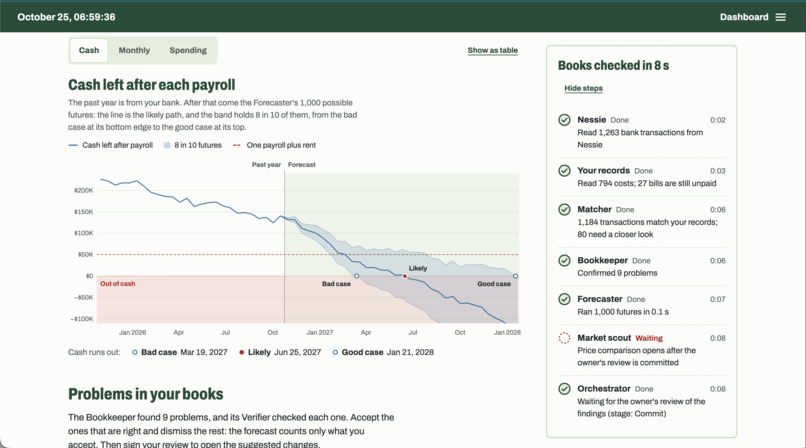Screen dimensions: 806x448
Task: Collapse the steps with Hide steps
Action: click(583, 88)
